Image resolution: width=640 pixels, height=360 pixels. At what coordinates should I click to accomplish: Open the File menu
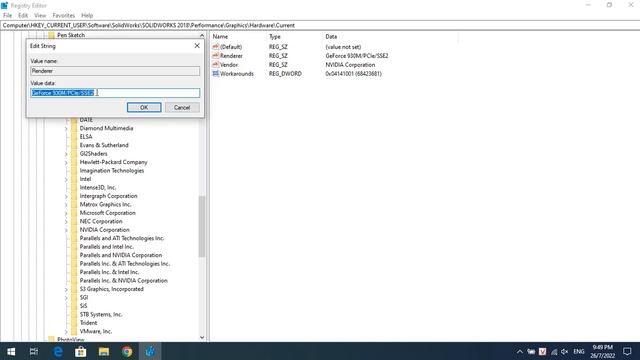[7, 16]
